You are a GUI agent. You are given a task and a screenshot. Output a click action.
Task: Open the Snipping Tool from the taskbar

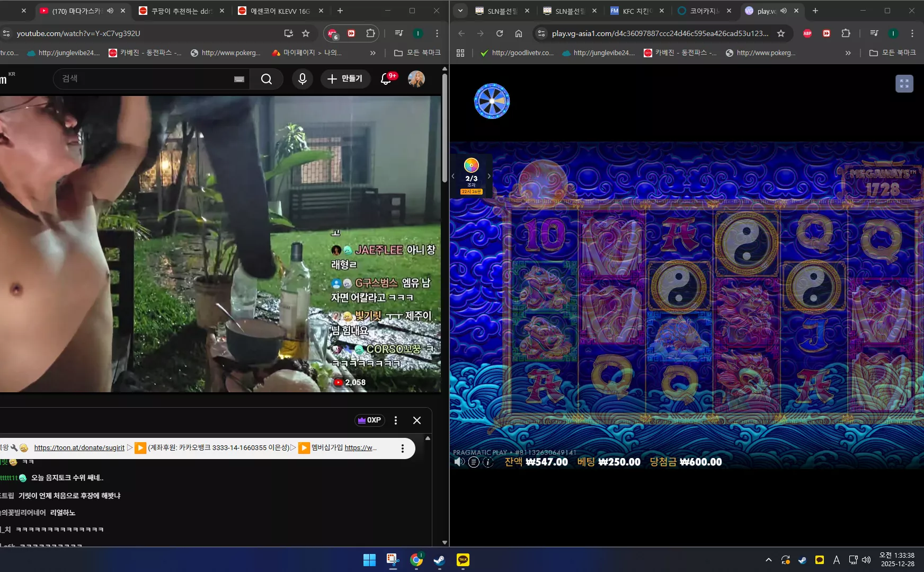pyautogui.click(x=393, y=560)
